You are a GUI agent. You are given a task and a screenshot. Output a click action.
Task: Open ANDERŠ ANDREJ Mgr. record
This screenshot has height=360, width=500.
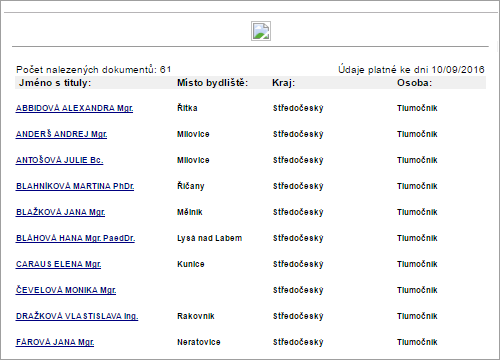pyautogui.click(x=61, y=134)
